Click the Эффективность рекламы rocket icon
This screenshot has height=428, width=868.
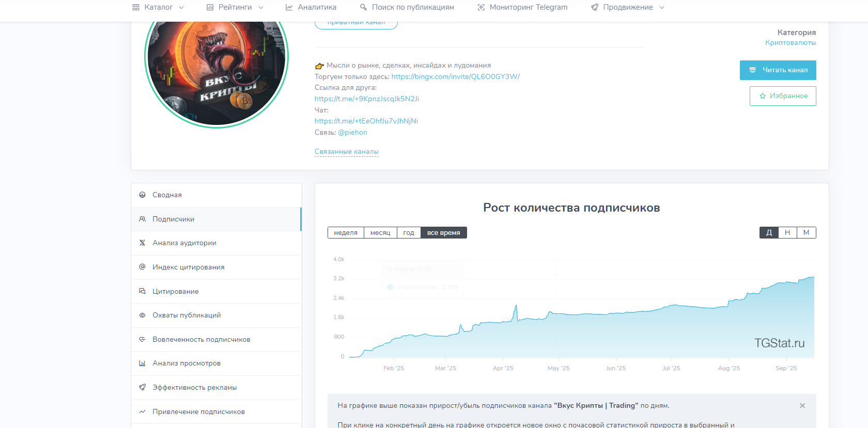(x=142, y=387)
